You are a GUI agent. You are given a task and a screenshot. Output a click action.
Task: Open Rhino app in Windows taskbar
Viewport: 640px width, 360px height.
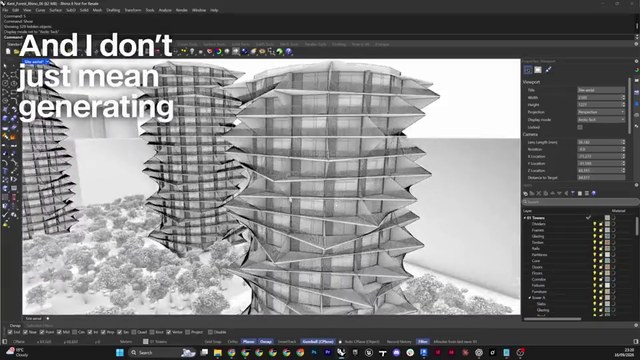[341, 352]
